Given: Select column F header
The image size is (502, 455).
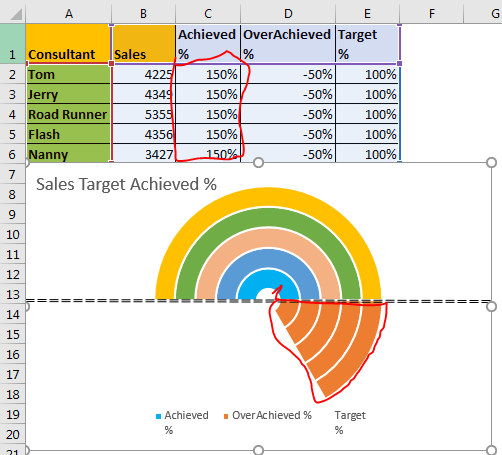Looking at the screenshot, I should [432, 12].
